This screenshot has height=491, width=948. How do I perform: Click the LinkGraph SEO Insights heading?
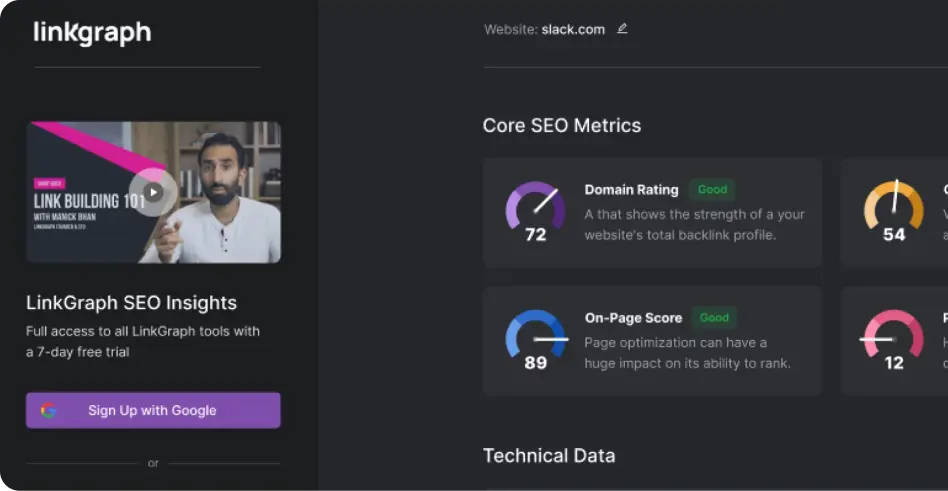(x=131, y=303)
